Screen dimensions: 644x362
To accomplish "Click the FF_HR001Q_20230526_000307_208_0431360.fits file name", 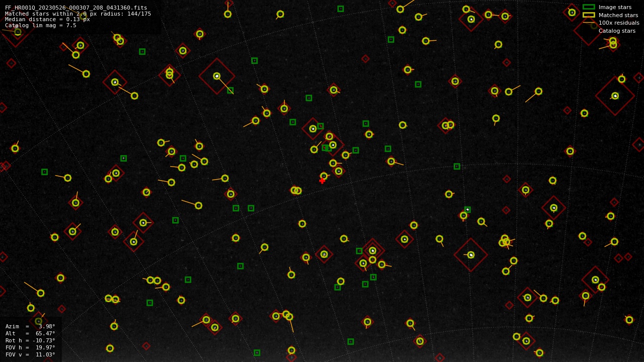I will [76, 8].
